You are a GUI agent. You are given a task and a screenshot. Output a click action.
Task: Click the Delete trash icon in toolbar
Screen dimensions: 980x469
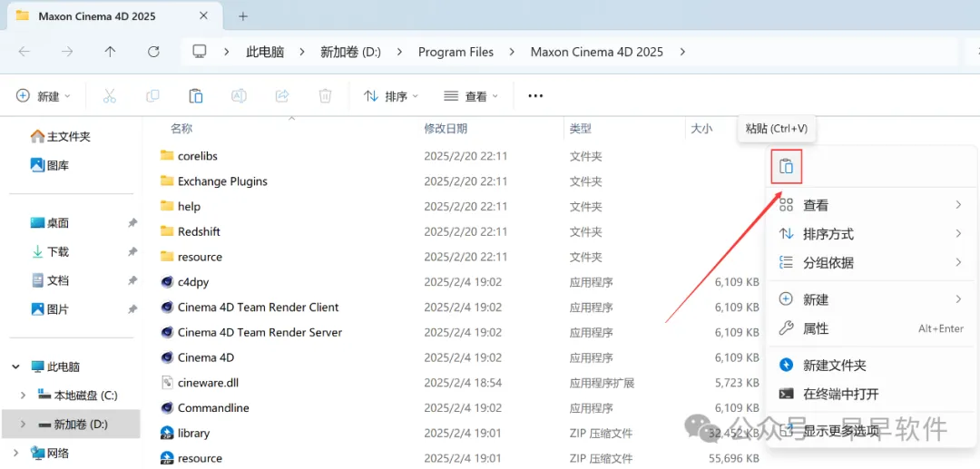pyautogui.click(x=325, y=95)
